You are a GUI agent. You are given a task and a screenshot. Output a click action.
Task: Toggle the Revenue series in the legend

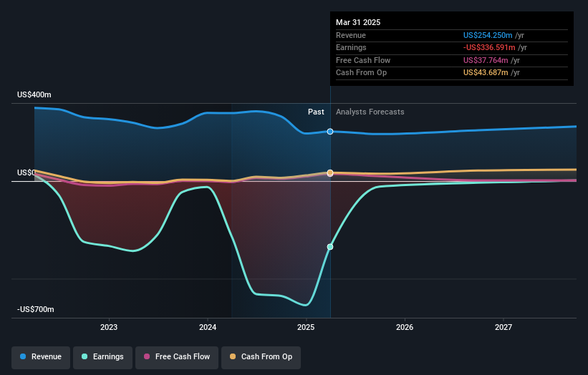coord(41,357)
